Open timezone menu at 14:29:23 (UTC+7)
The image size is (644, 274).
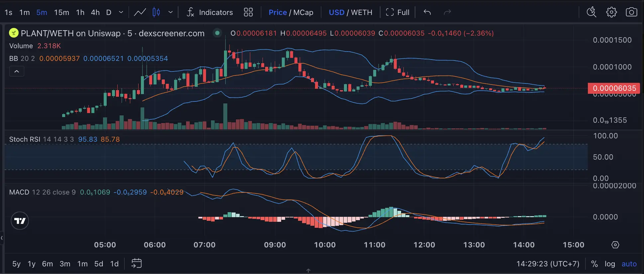(x=548, y=264)
